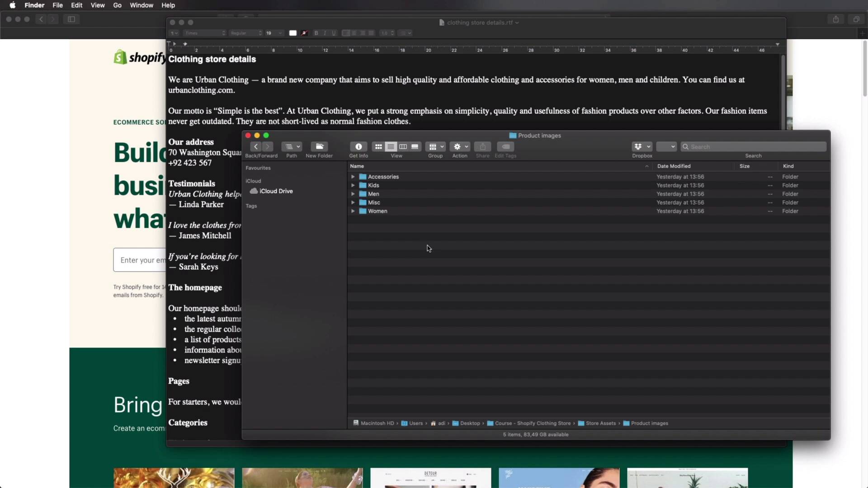Open the Action gear dropdown
868x488 pixels.
tap(460, 147)
